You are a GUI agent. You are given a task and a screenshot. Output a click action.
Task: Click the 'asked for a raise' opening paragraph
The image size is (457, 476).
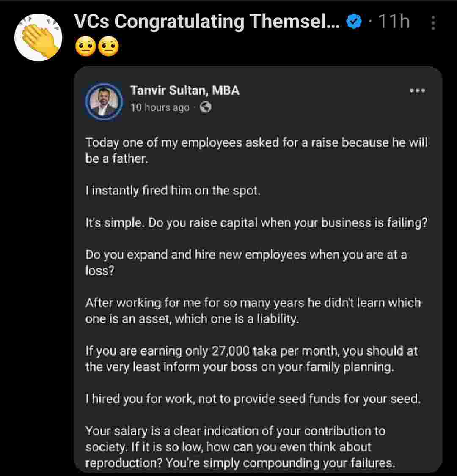coord(256,150)
